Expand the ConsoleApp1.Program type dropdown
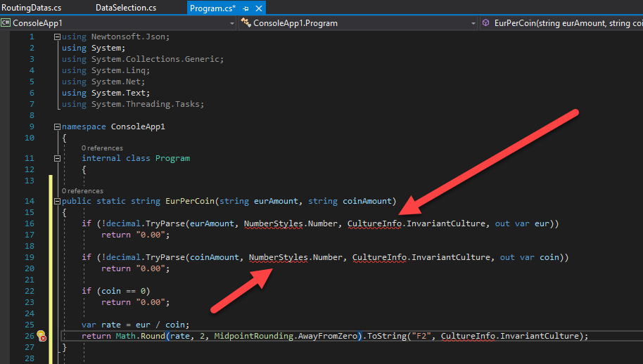 tap(473, 23)
